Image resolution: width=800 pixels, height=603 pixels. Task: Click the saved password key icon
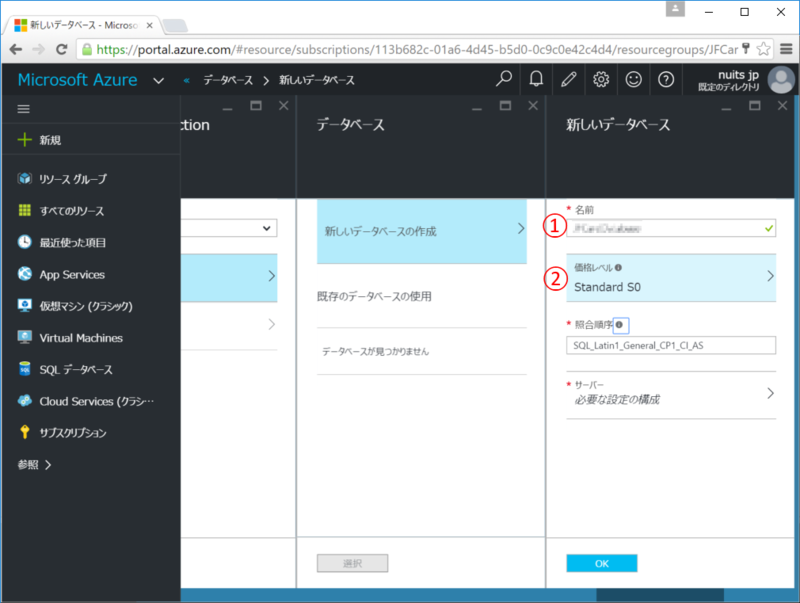(746, 49)
